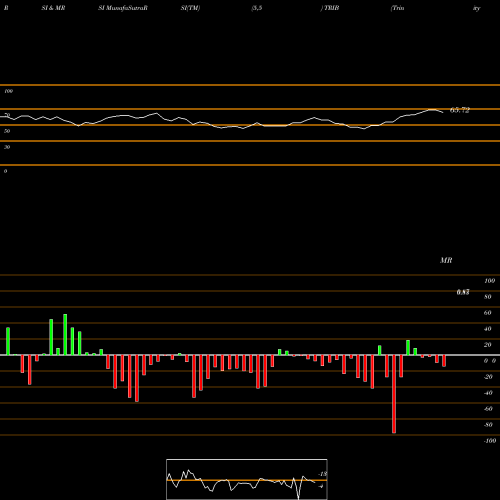The width and height of the screenshot is (500, 500).
Task: Click the RSI value label 65.72
Action: (460, 110)
